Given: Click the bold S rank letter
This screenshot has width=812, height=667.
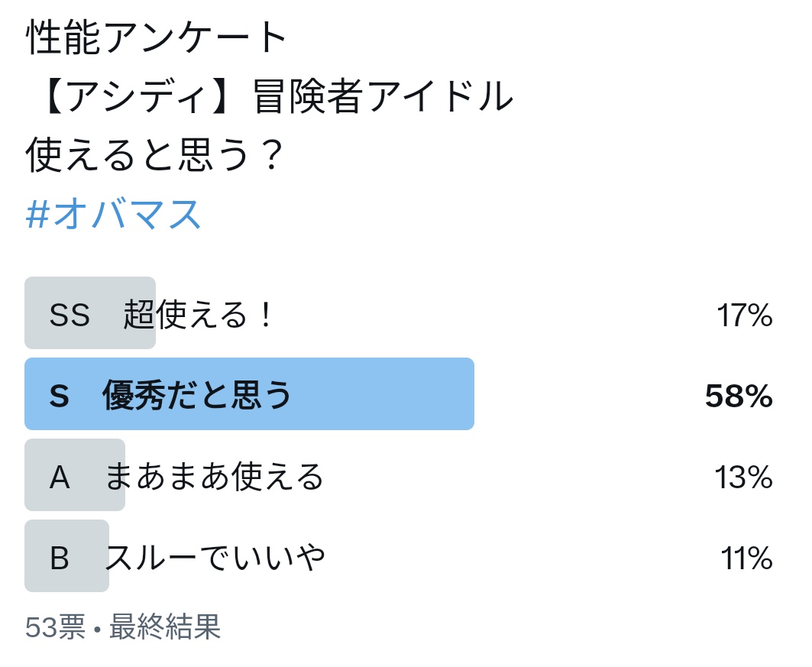Looking at the screenshot, I should [x=60, y=397].
